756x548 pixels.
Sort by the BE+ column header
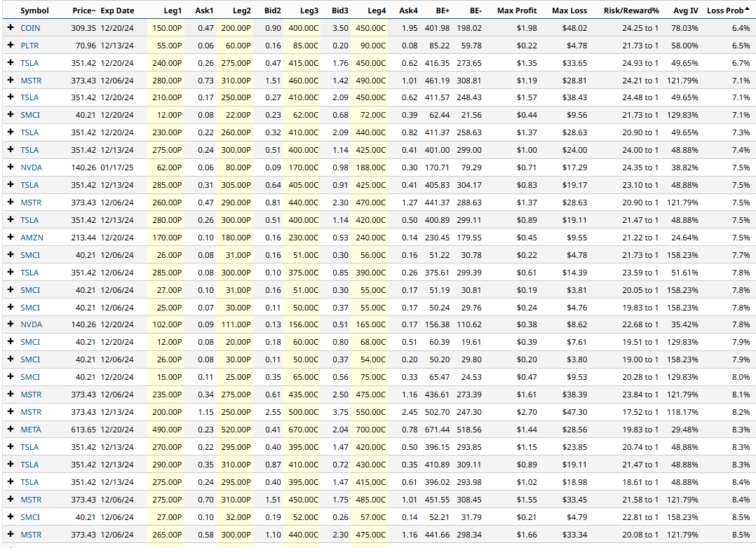point(442,11)
